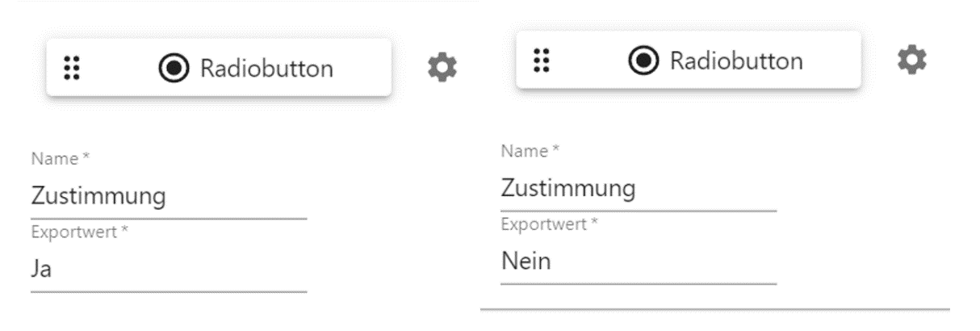Click the Exportwert field containing Nein

pos(638,262)
